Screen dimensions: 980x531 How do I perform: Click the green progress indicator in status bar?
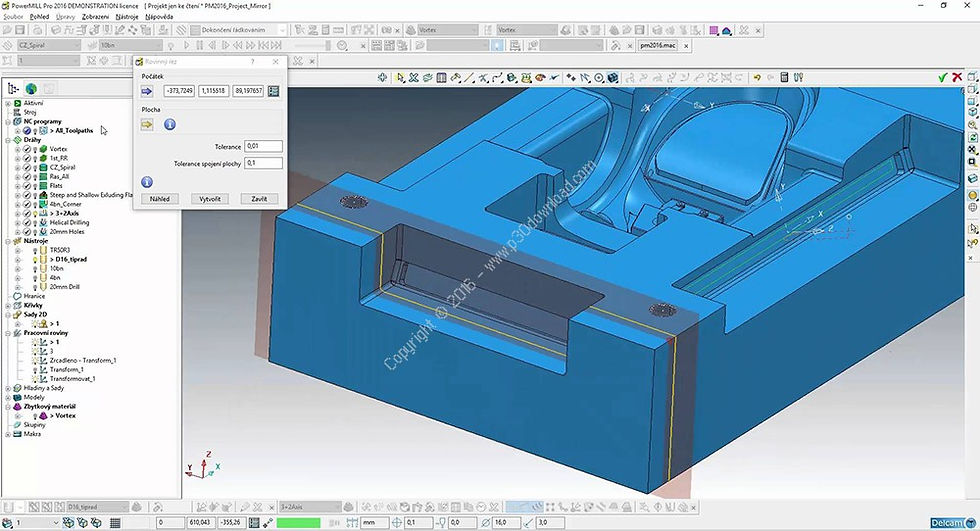click(298, 522)
